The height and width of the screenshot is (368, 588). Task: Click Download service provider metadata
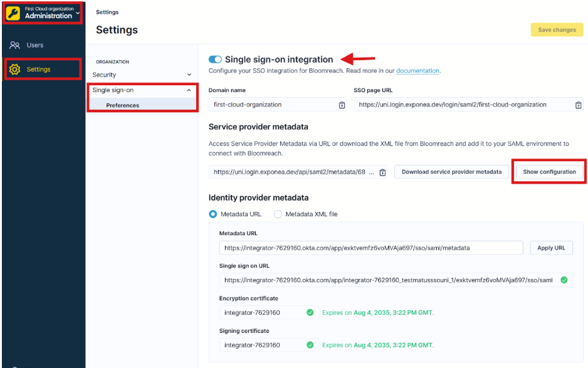451,171
